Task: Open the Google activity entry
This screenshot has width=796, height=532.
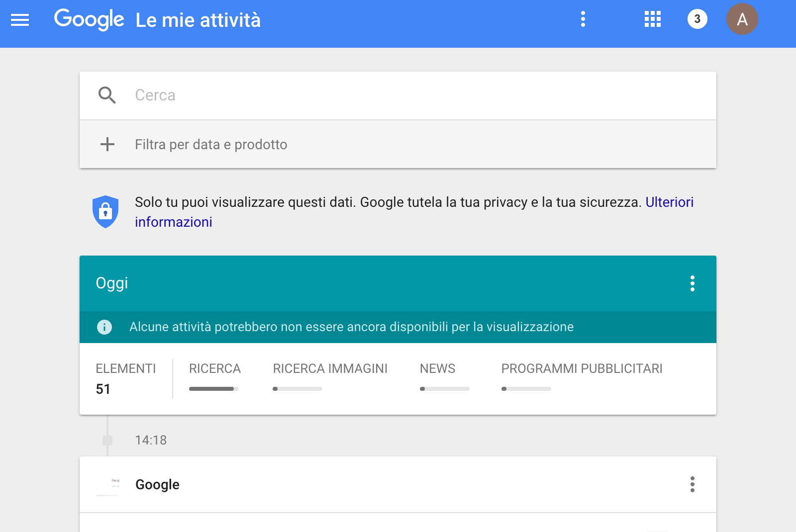Action: point(157,485)
